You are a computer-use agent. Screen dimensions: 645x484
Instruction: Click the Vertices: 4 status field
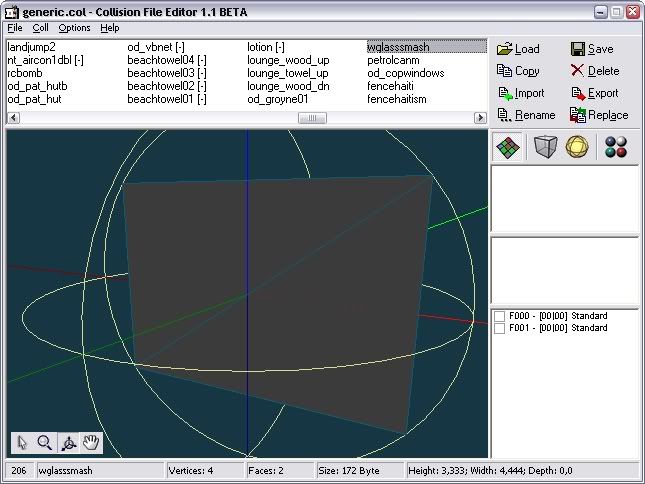(x=204, y=470)
